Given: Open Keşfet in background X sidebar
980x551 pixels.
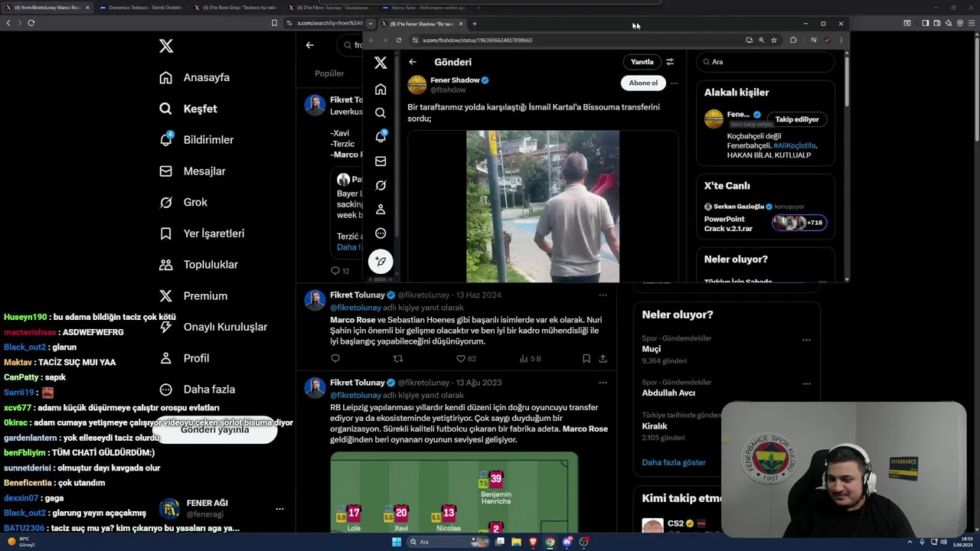Looking at the screenshot, I should (189, 109).
